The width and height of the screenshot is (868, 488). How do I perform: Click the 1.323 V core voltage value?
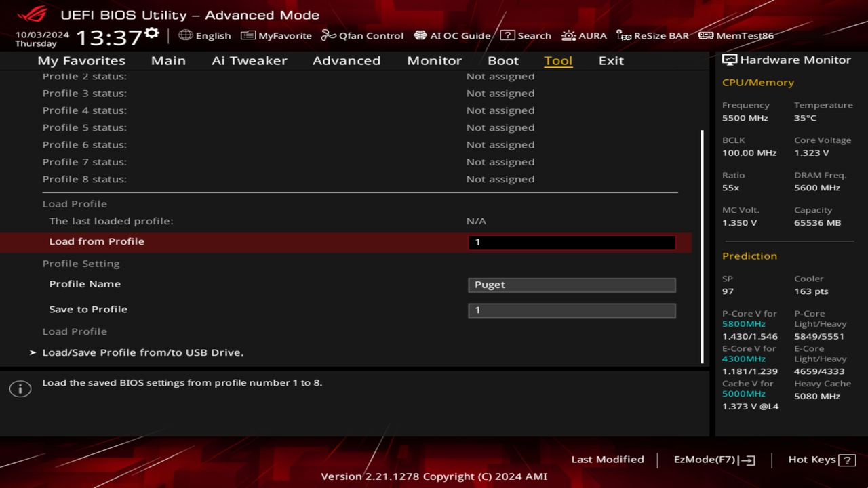[812, 153]
